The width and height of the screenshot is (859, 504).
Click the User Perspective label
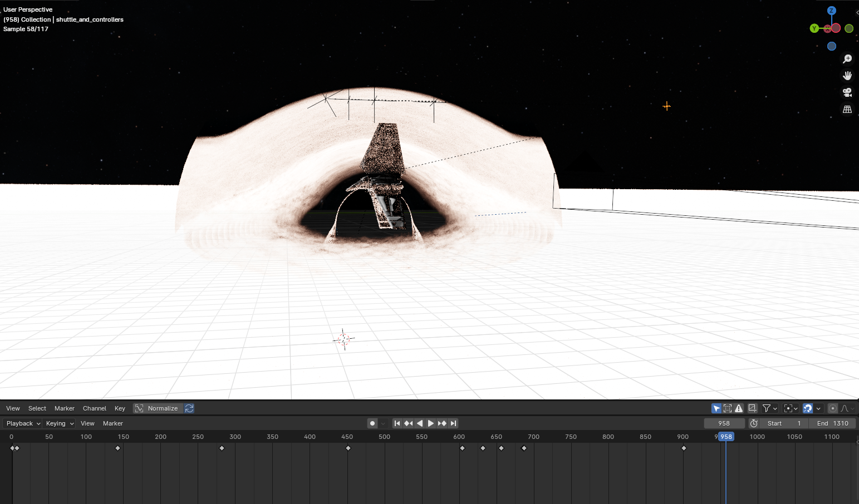(28, 9)
